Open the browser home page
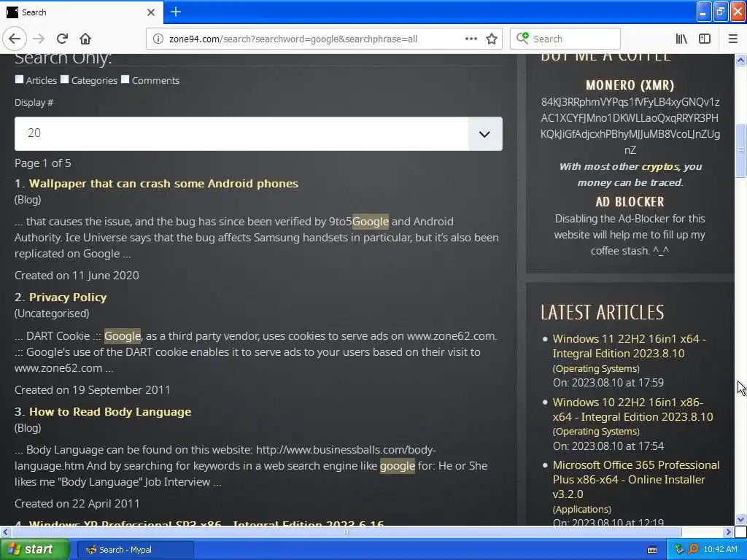This screenshot has height=560, width=747. 85,39
